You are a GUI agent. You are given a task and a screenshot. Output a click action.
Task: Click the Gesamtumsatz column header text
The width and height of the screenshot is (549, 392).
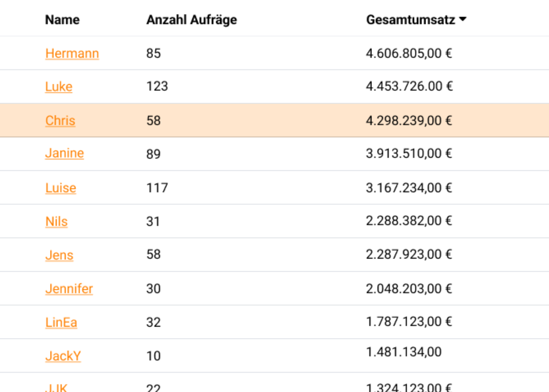tap(411, 20)
